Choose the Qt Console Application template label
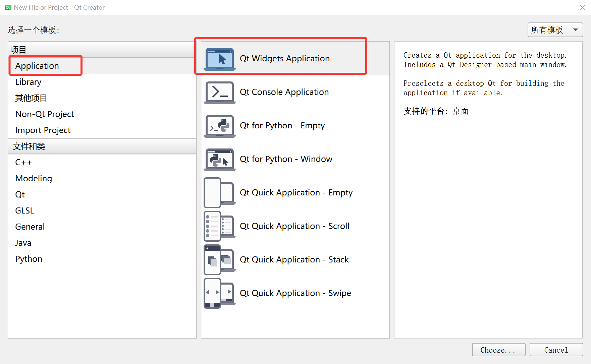 click(284, 92)
